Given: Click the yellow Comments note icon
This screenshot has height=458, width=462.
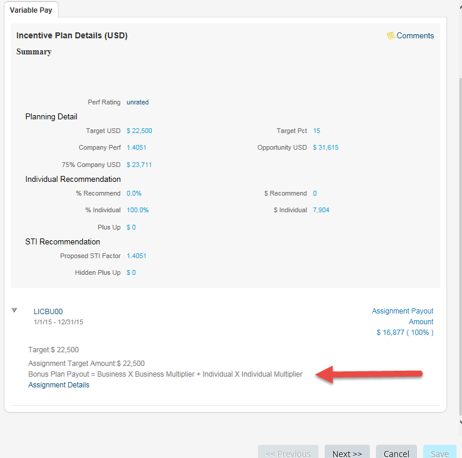Looking at the screenshot, I should click(391, 36).
